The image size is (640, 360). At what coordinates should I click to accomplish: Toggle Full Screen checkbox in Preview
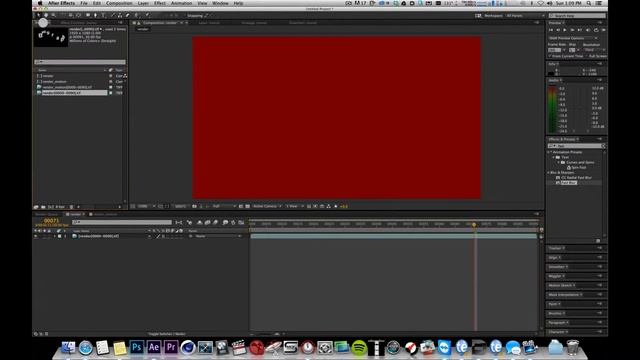[587, 56]
